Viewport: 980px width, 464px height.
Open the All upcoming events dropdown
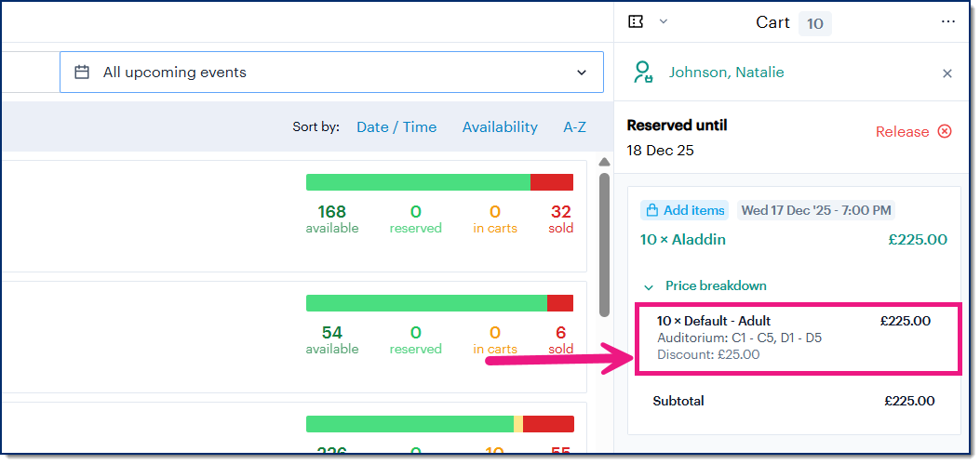tap(331, 73)
